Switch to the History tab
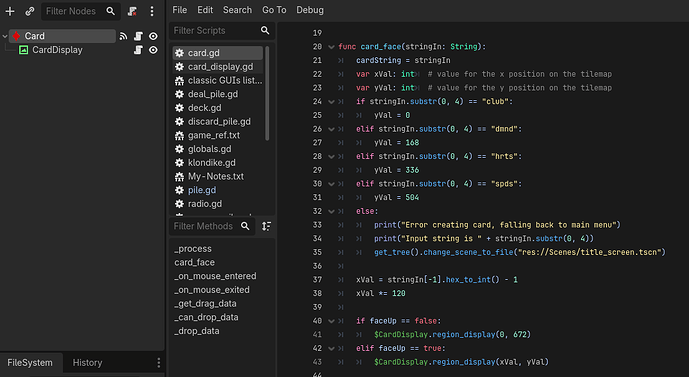The width and height of the screenshot is (689, 377). point(87,362)
